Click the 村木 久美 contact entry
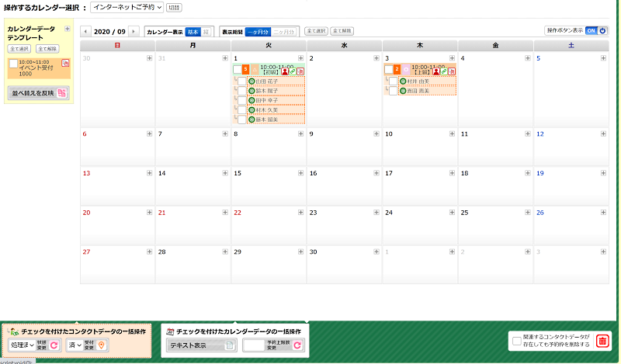Image resolution: width=621 pixels, height=364 pixels. tap(276, 109)
